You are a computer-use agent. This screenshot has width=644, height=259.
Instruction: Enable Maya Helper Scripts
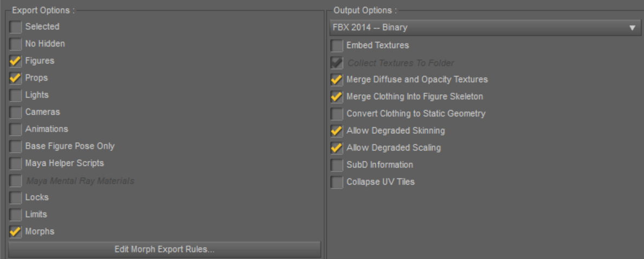16,163
